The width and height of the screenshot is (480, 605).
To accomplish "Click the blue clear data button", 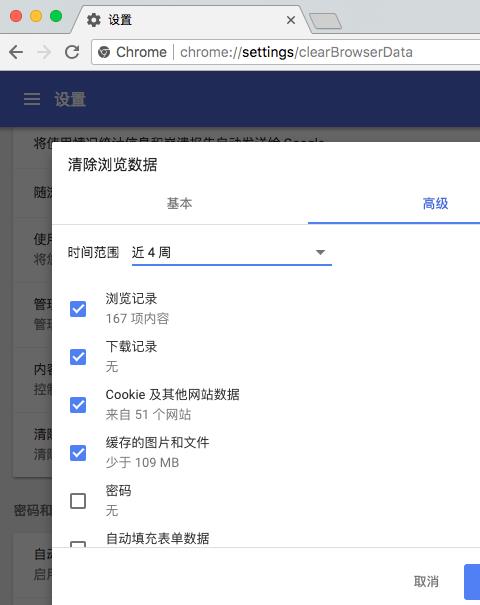I will point(472,581).
